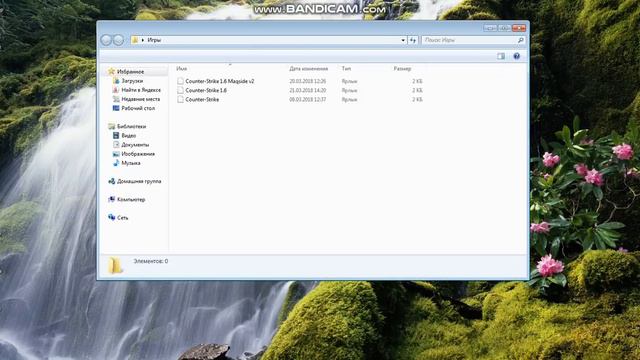Open the Видео library

click(129, 136)
